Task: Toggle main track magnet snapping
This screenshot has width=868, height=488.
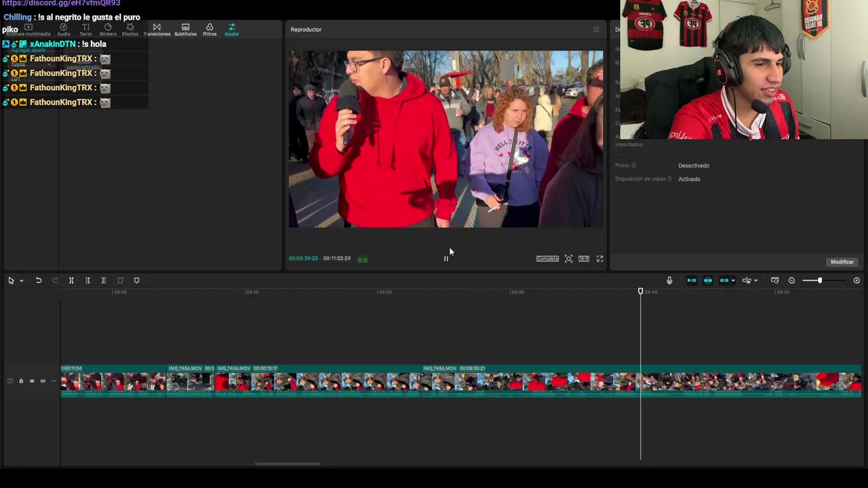Action: [692, 281]
